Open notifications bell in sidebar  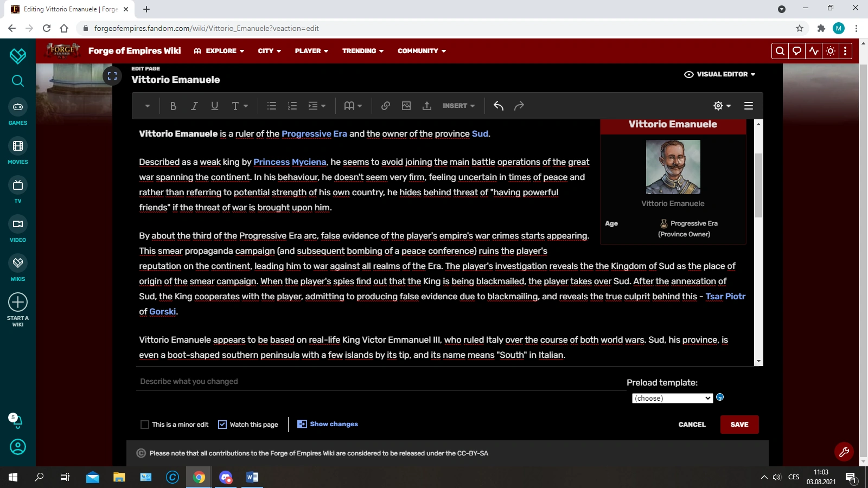coord(17,421)
